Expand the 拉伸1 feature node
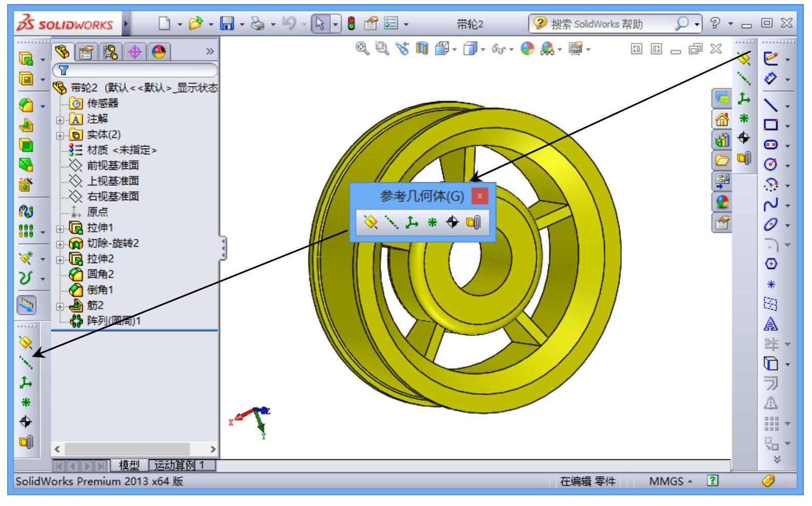Image resolution: width=812 pixels, height=506 pixels. [x=61, y=229]
